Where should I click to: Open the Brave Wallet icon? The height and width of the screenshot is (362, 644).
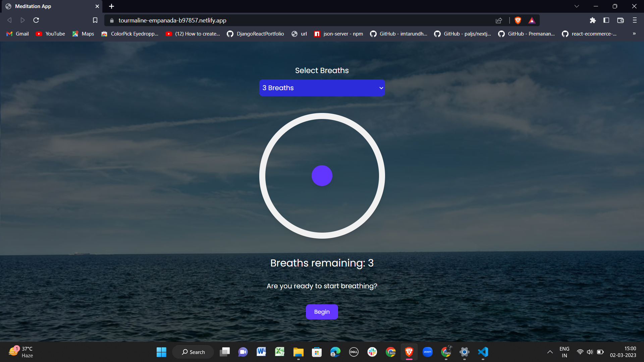pos(620,20)
